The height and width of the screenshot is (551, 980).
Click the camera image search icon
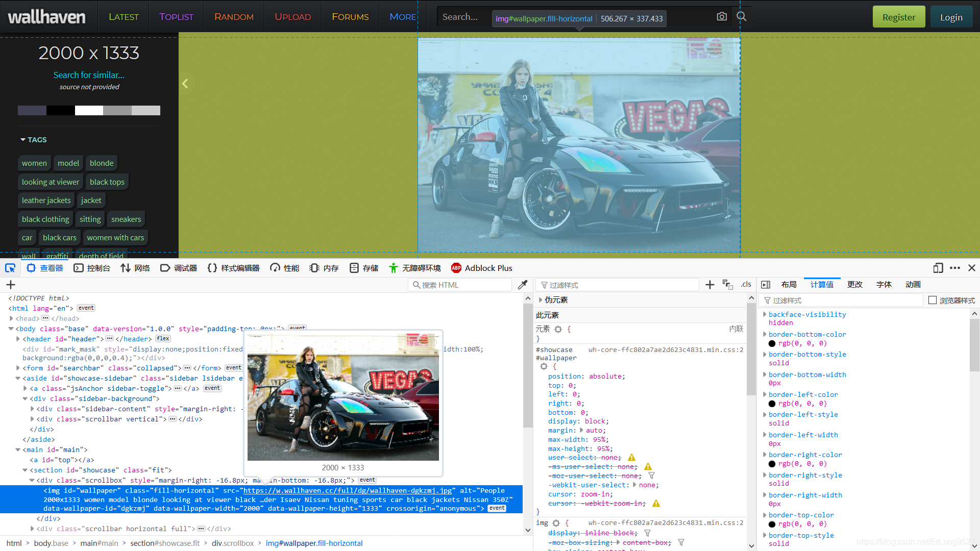pos(721,17)
